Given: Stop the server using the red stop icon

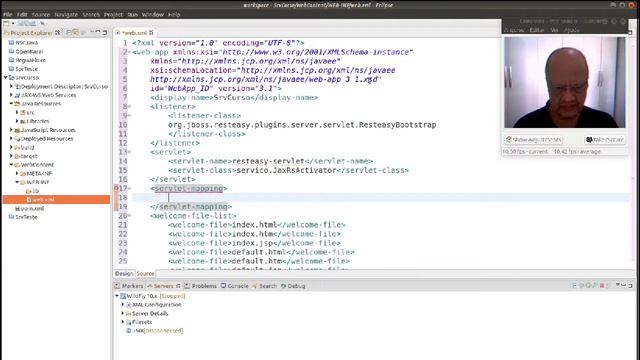Looking at the screenshot, I should coord(602,286).
